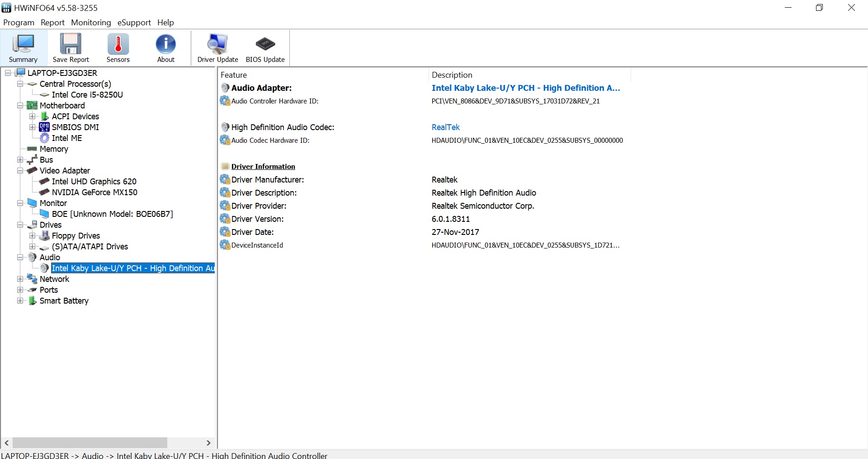Open the Program menu

(x=19, y=22)
